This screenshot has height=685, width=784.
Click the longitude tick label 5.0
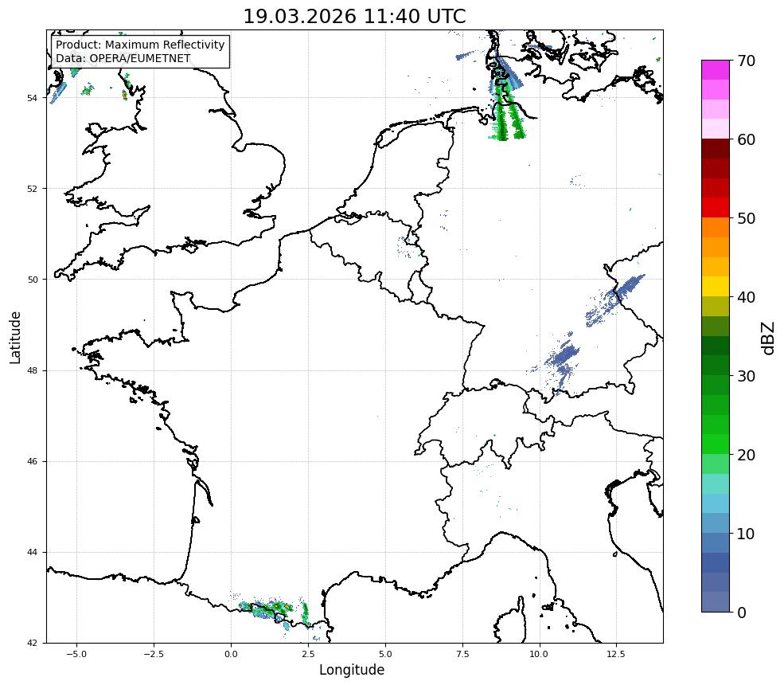pyautogui.click(x=385, y=654)
